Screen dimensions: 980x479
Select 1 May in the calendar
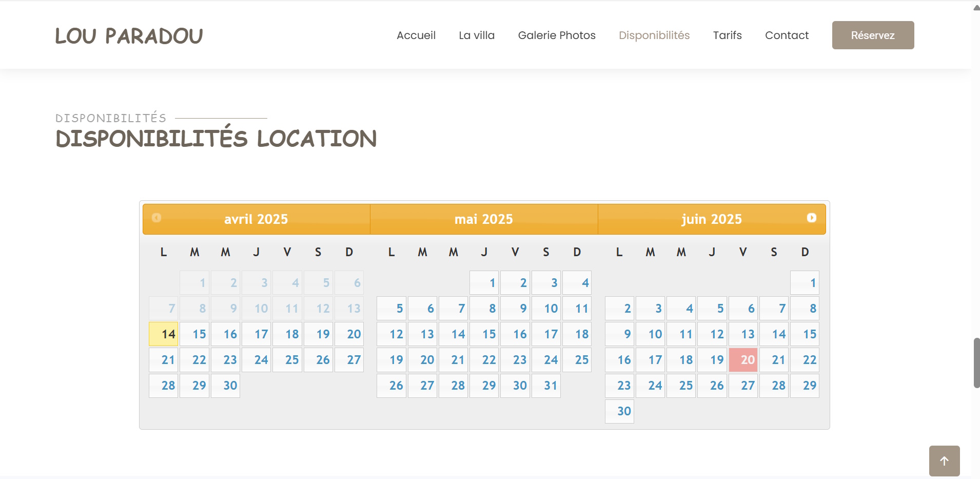tap(484, 283)
